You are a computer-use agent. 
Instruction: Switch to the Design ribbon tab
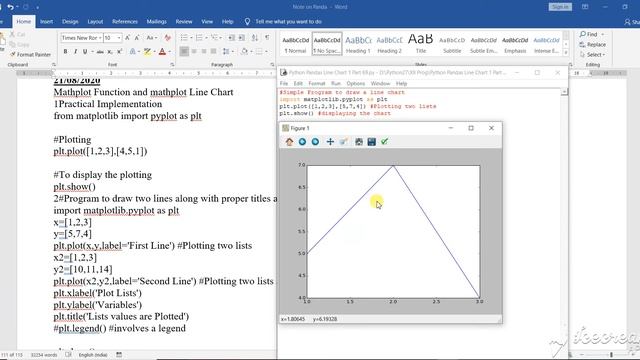pos(70,22)
